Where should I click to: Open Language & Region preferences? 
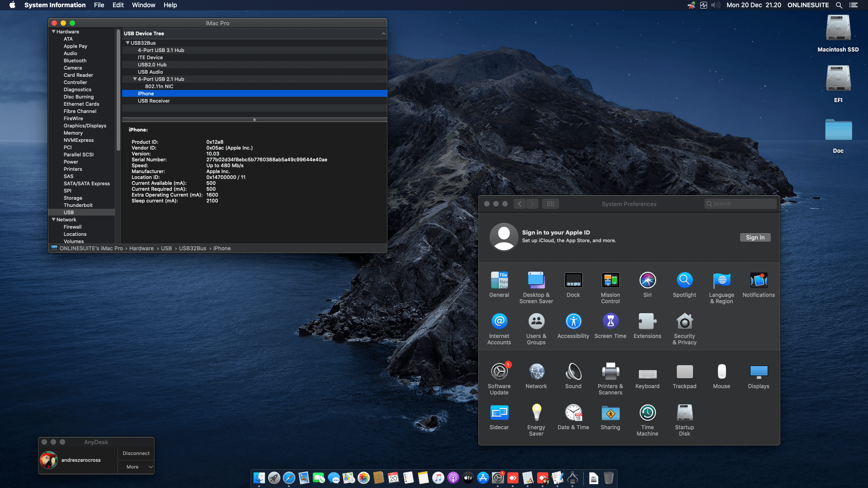tap(722, 287)
